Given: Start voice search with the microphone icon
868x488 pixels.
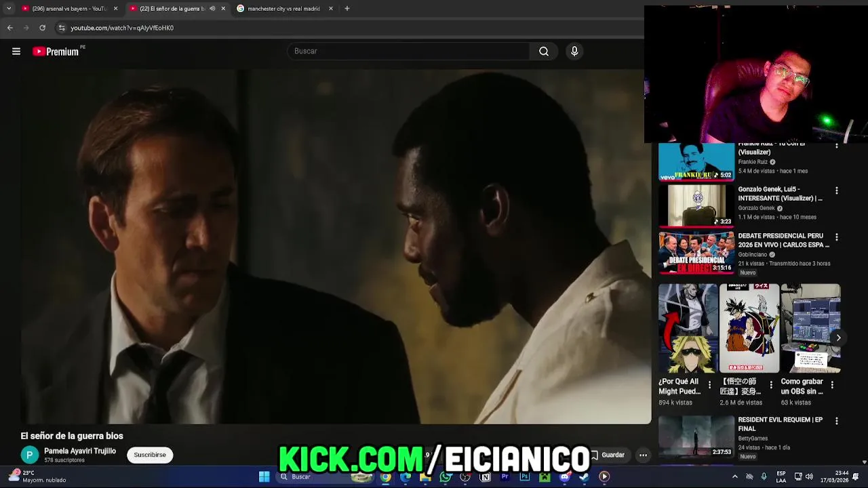Looking at the screenshot, I should pyautogui.click(x=574, y=51).
